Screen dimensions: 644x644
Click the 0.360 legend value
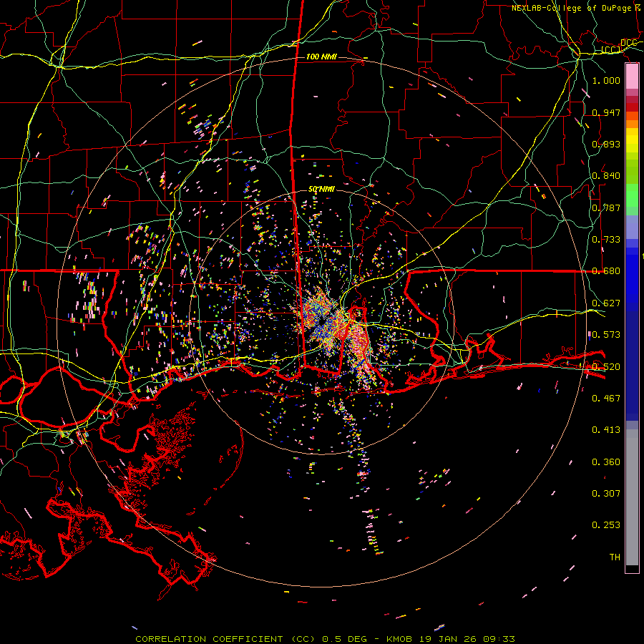pos(606,462)
